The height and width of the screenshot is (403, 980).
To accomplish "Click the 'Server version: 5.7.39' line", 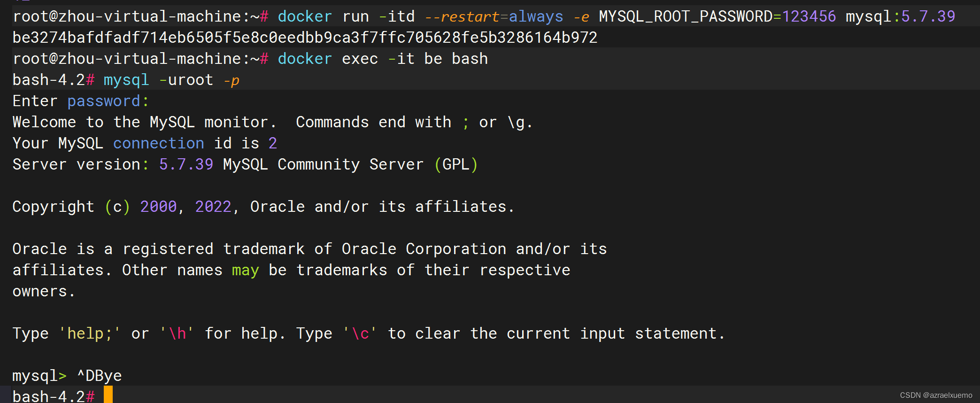I will (x=245, y=164).
